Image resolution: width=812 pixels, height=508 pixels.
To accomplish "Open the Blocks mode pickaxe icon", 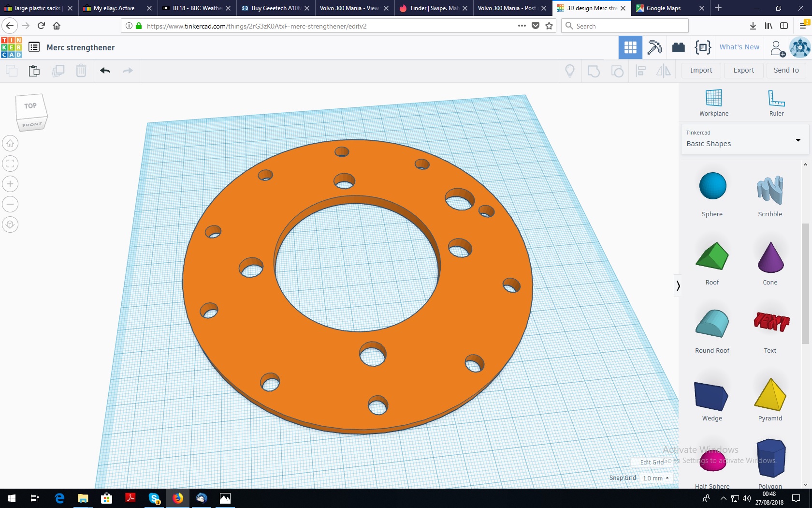I will pyautogui.click(x=654, y=47).
